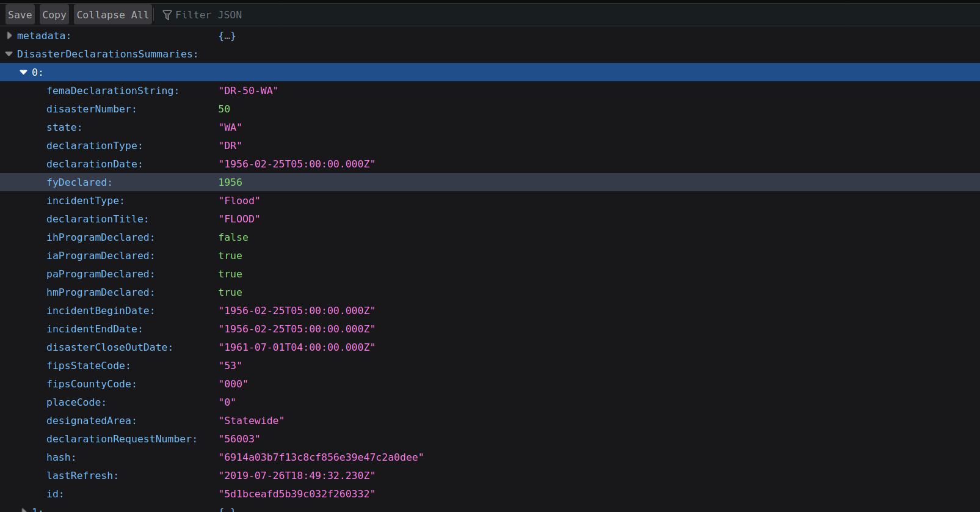Select the designatedArea key
980x512 pixels.
pyautogui.click(x=92, y=420)
